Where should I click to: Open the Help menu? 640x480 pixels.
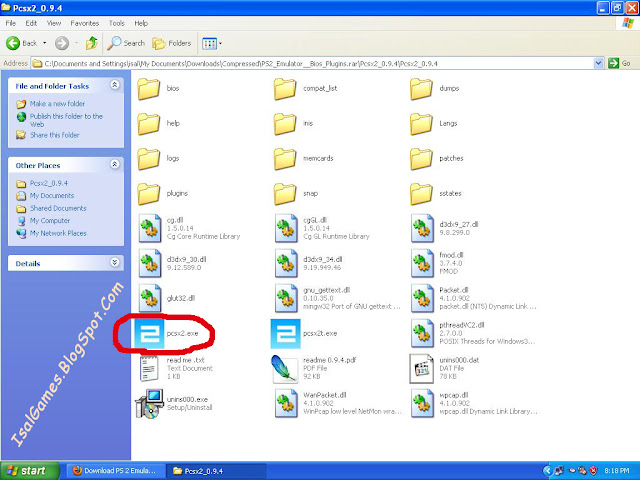click(141, 23)
